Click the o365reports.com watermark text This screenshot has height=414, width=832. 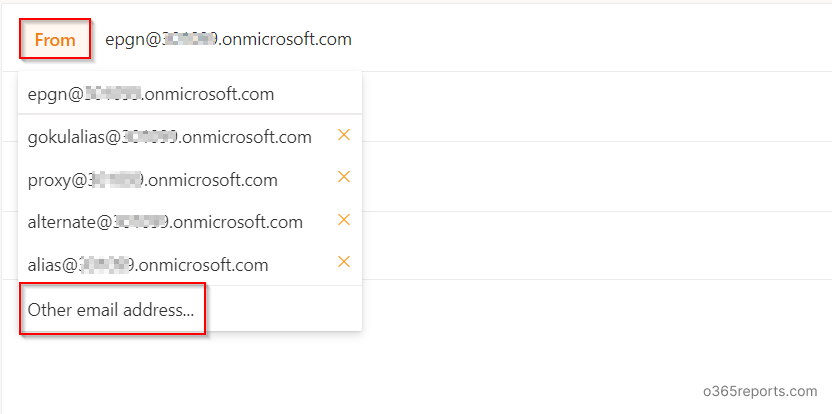click(760, 392)
